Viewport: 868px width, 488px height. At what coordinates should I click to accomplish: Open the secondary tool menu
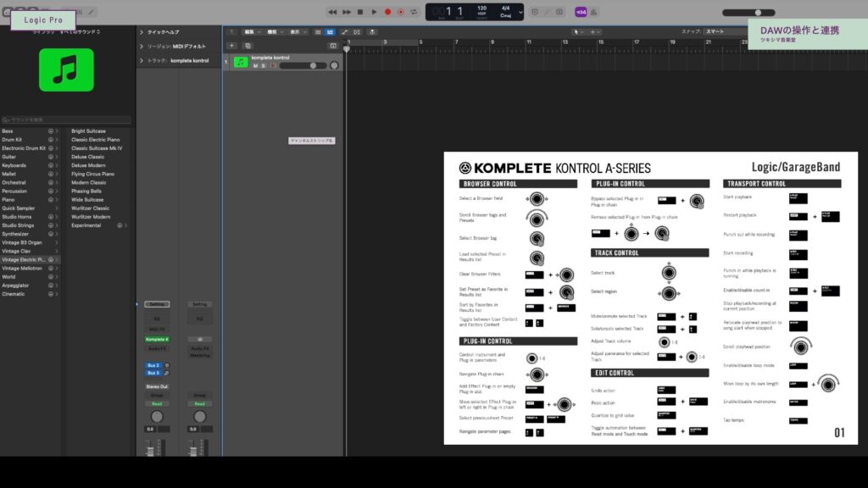coord(594,32)
